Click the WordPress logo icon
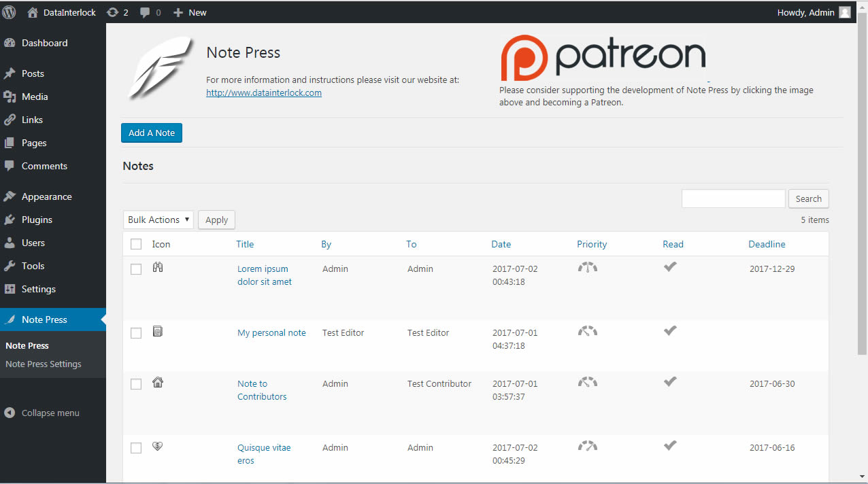868x484 pixels. [x=10, y=12]
